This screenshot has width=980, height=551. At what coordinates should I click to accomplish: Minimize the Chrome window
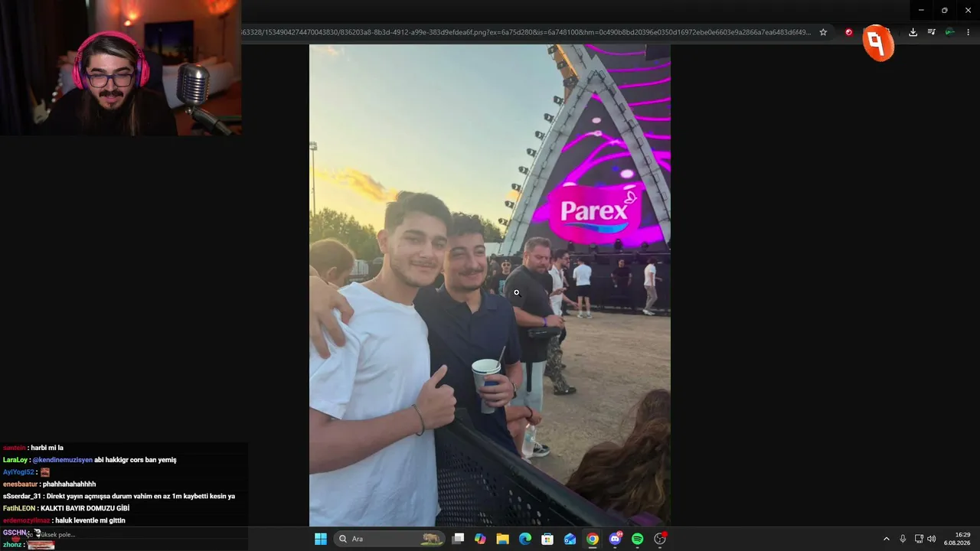click(921, 10)
